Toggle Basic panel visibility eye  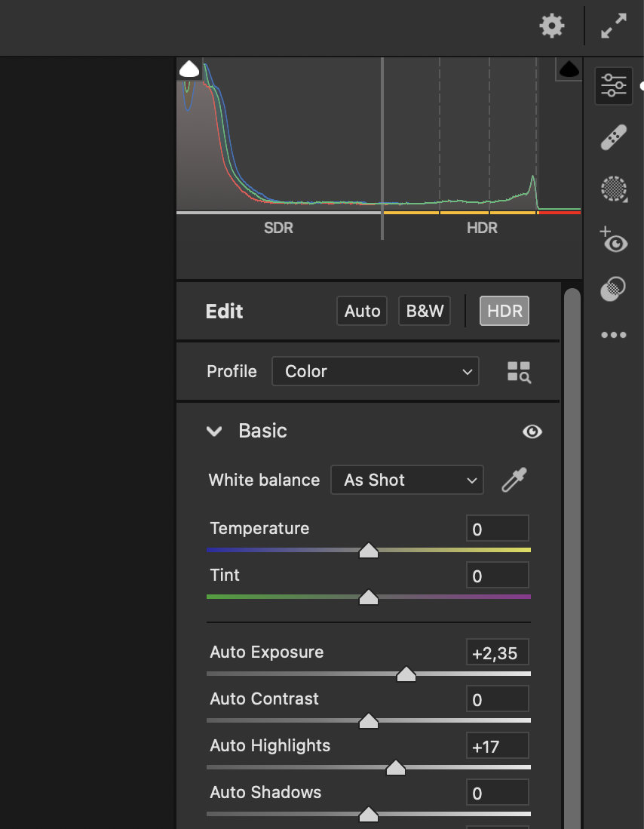pos(532,431)
